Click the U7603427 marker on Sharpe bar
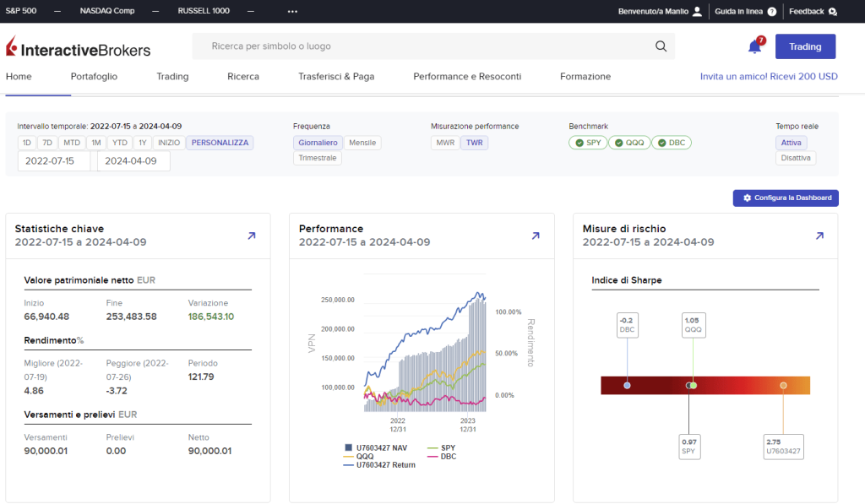 click(x=783, y=386)
